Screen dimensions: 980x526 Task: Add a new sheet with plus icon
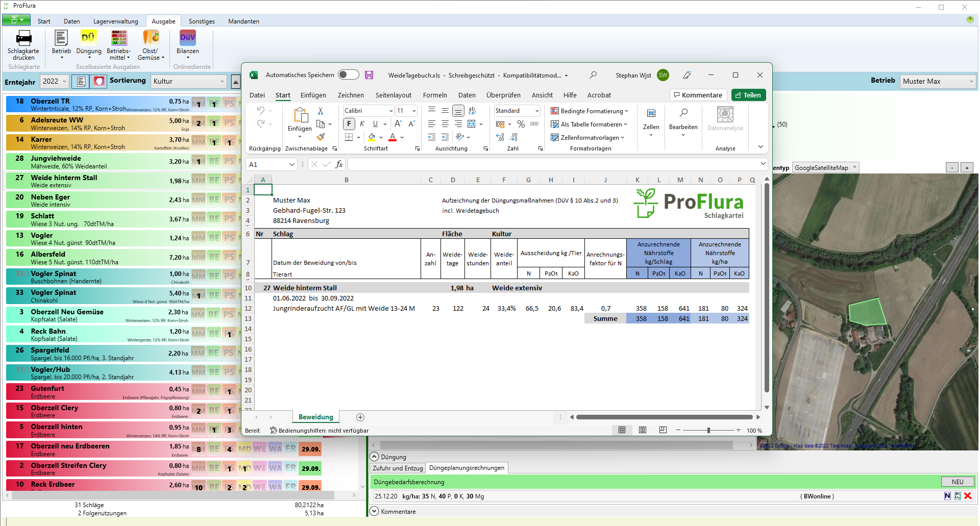[360, 417]
